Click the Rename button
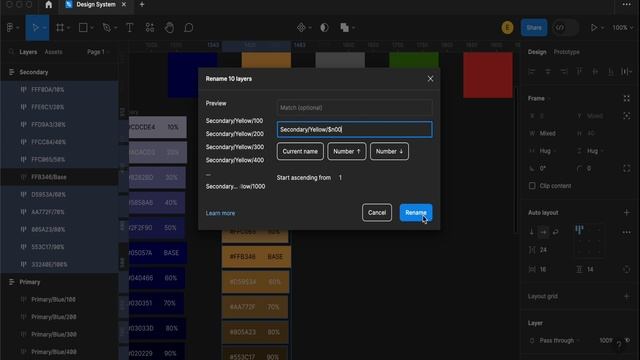This screenshot has height=360, width=640. 416,213
